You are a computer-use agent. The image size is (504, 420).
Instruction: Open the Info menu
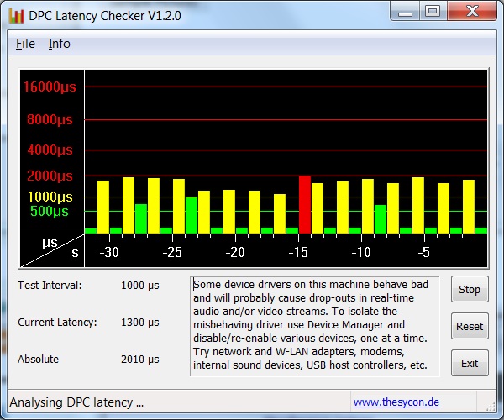59,44
